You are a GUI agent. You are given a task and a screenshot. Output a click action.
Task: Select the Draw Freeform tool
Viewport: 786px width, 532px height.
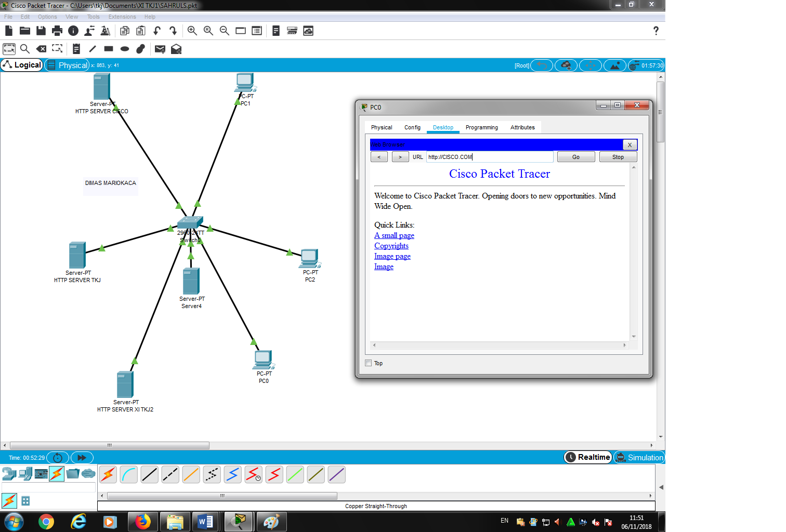point(140,49)
